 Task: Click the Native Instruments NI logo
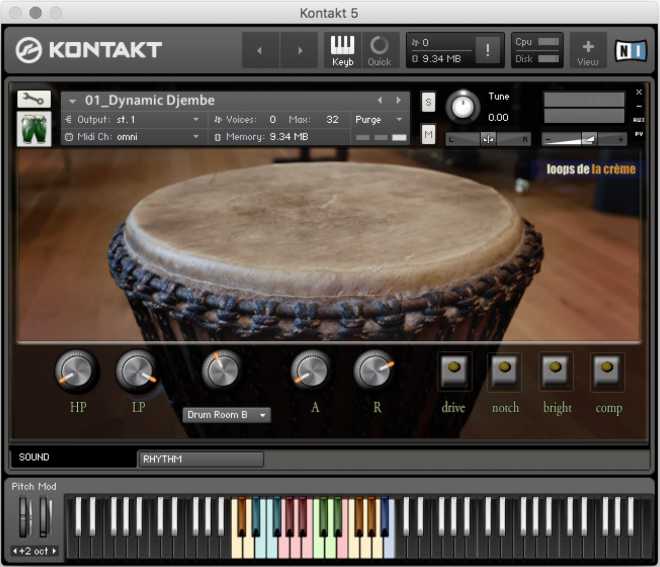[x=630, y=51]
